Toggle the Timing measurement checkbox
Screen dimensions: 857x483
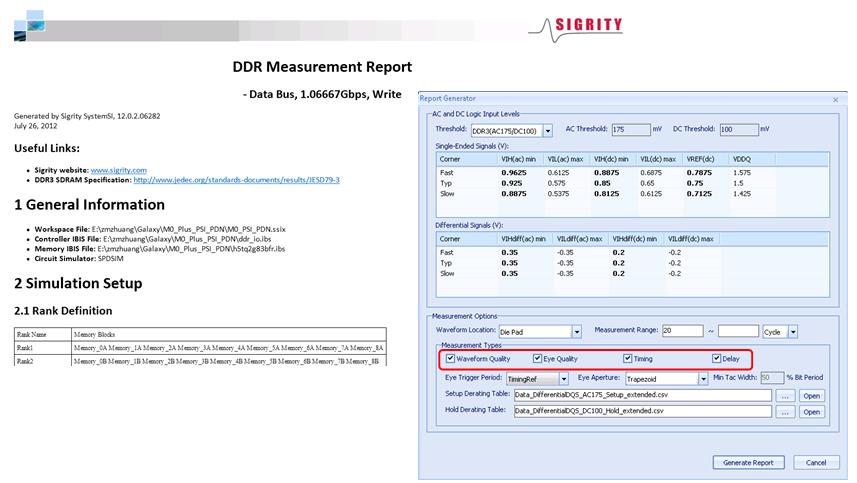pos(627,358)
